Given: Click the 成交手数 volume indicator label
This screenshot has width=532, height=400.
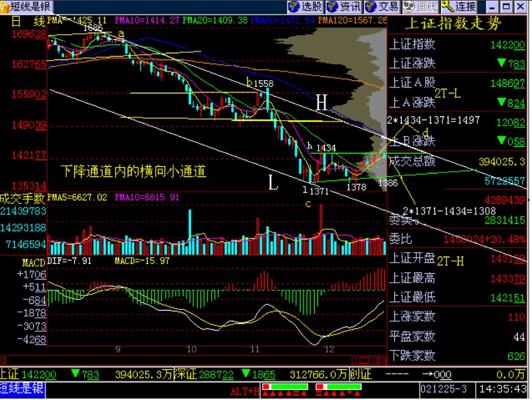Looking at the screenshot, I should [23, 198].
